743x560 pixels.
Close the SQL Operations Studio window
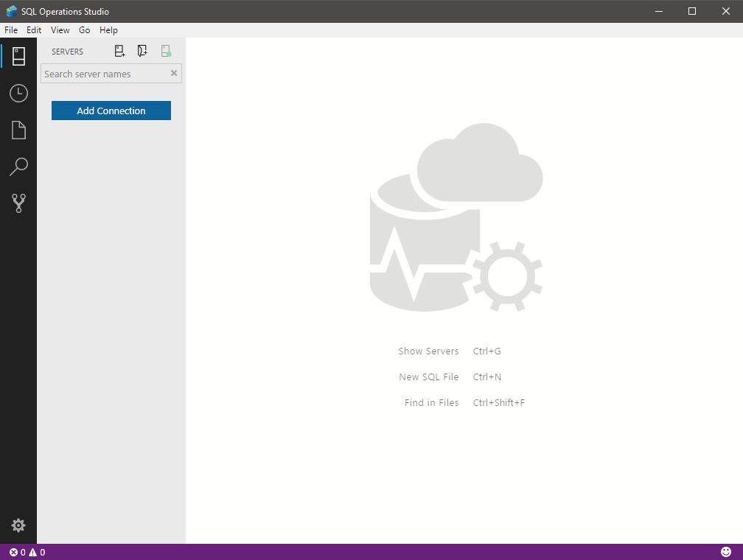click(725, 11)
